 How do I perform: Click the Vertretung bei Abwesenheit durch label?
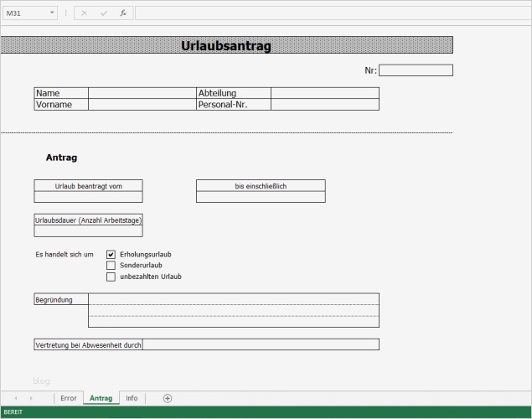(88, 344)
